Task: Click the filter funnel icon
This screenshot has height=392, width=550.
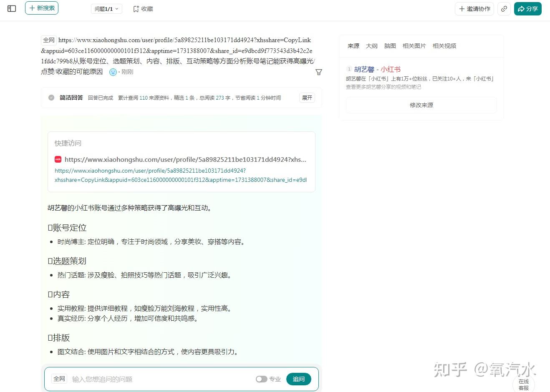Action: (319, 72)
